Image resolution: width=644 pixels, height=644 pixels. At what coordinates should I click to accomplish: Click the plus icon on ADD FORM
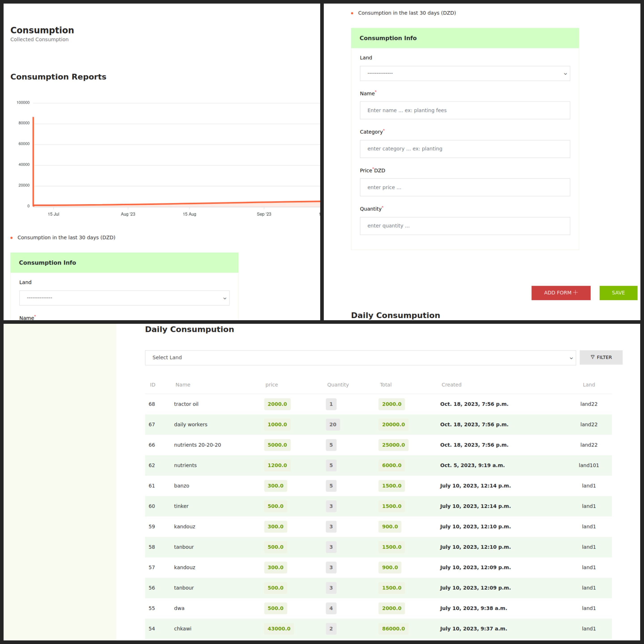(x=575, y=292)
